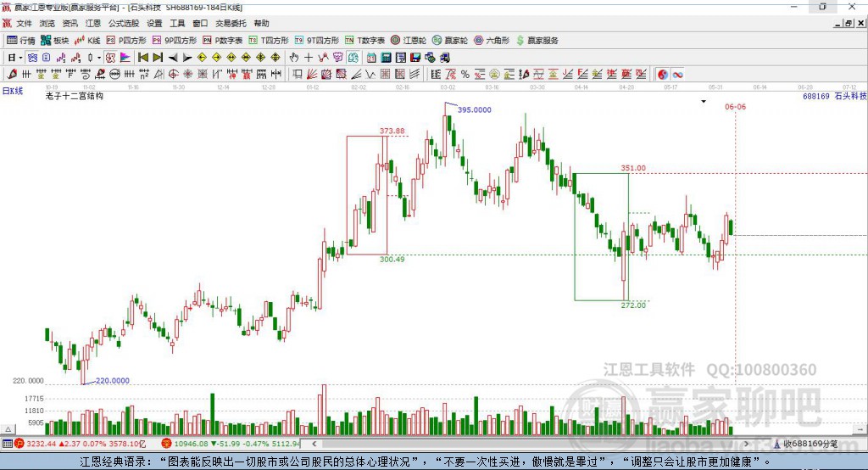Toggle the pressed blue grid icon beside 日
The width and height of the screenshot is (868, 470).
click(32, 58)
